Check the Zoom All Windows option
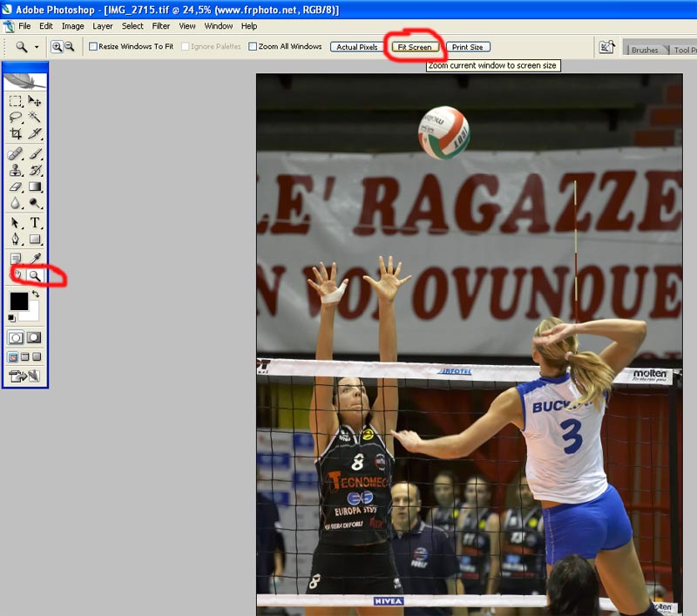The image size is (697, 616). pos(253,46)
